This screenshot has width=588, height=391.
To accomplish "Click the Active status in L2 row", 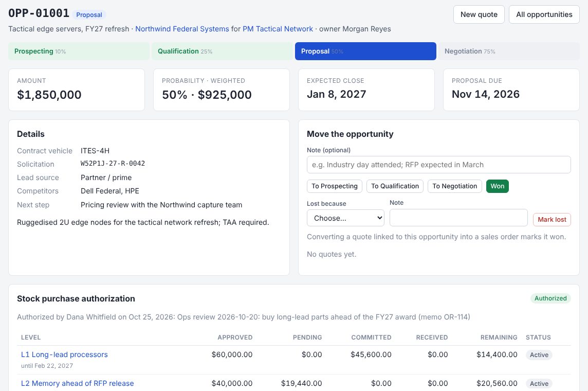I will (539, 383).
